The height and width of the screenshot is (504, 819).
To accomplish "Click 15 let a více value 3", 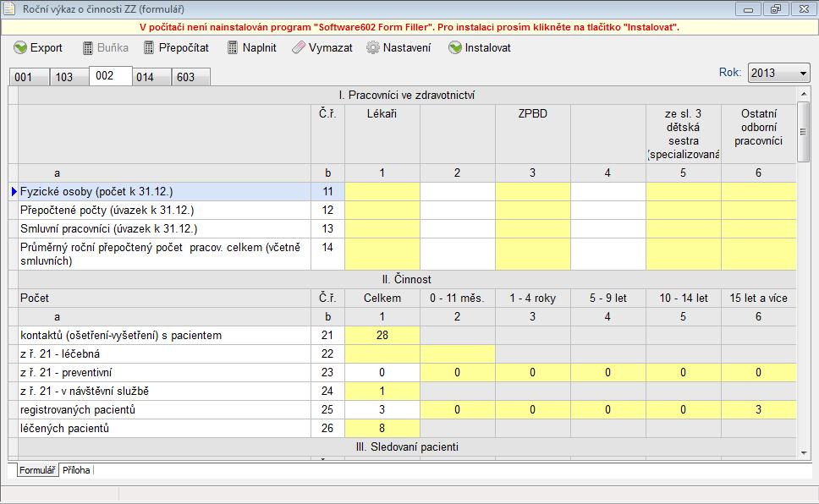I will [x=759, y=409].
